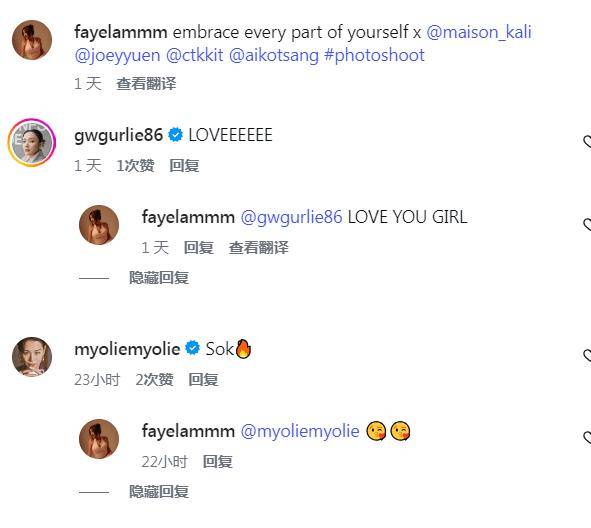Collapse replies under gwgurlie86's comment
Image resolution: width=591 pixels, height=528 pixels.
pos(159,278)
